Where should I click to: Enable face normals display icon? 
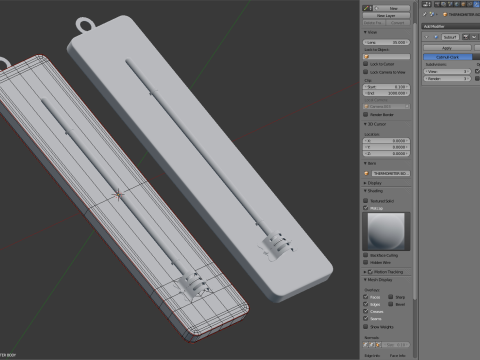(378, 345)
